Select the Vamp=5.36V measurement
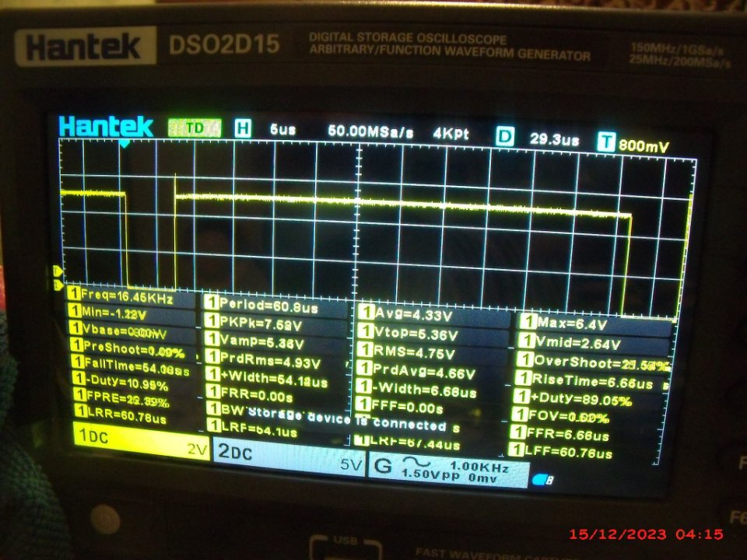The height and width of the screenshot is (560, 747). click(255, 342)
